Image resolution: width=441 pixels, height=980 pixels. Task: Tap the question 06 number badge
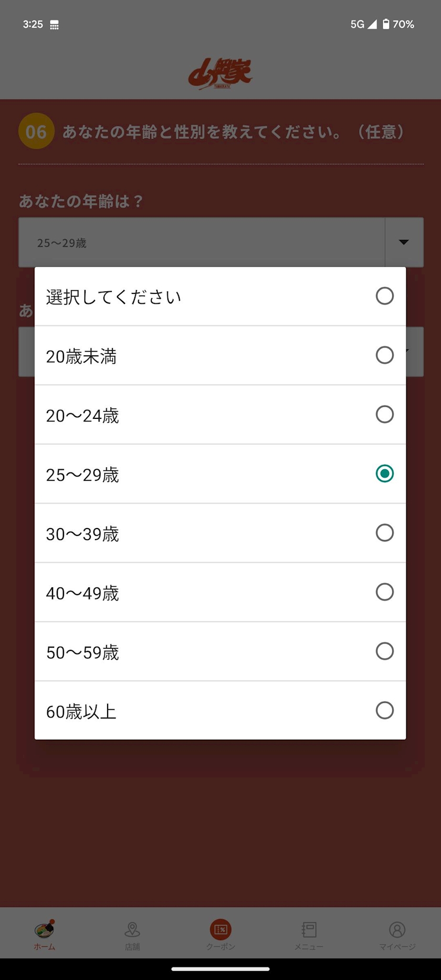[x=36, y=131]
